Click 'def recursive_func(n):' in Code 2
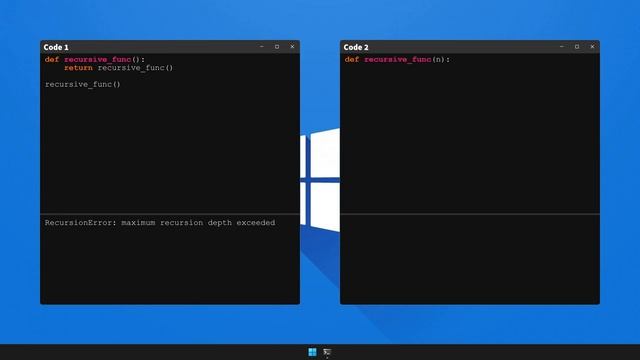This screenshot has height=360, width=640. click(x=397, y=60)
